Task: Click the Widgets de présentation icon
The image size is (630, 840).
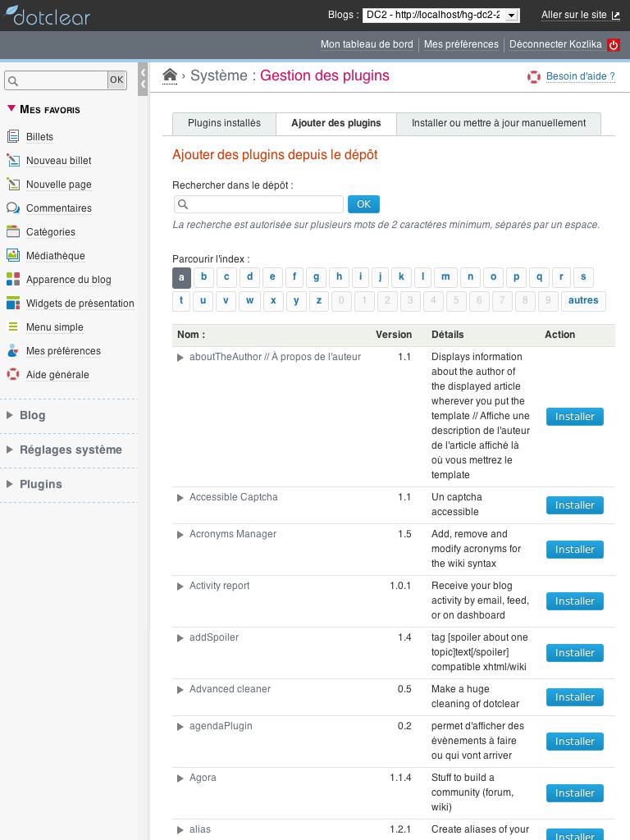Action: coord(13,303)
